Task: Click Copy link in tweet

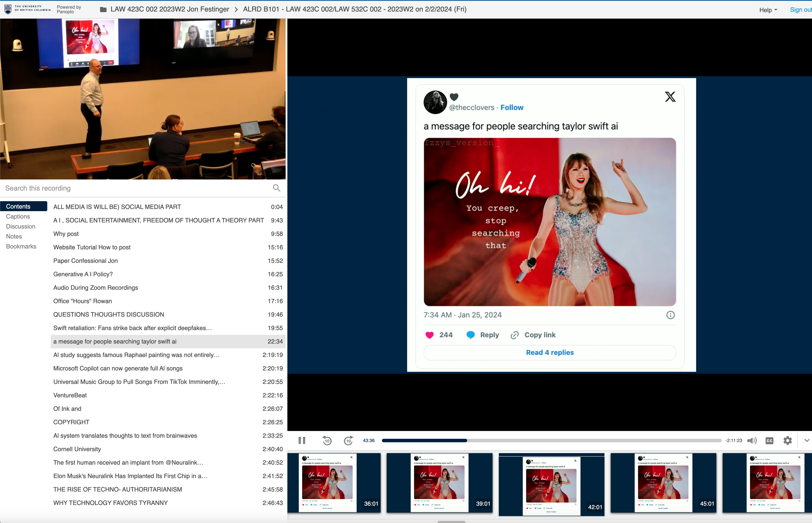Action: pyautogui.click(x=533, y=335)
